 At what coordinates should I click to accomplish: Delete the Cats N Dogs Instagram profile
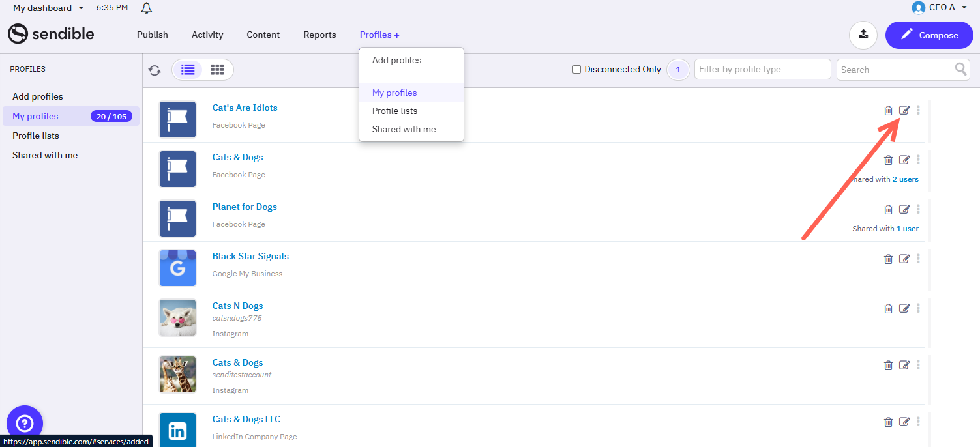pos(888,308)
